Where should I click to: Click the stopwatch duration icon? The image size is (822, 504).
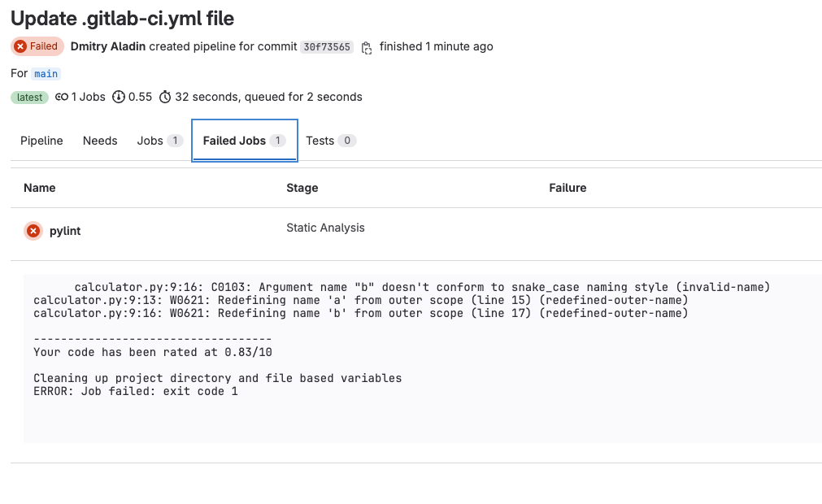pos(165,97)
